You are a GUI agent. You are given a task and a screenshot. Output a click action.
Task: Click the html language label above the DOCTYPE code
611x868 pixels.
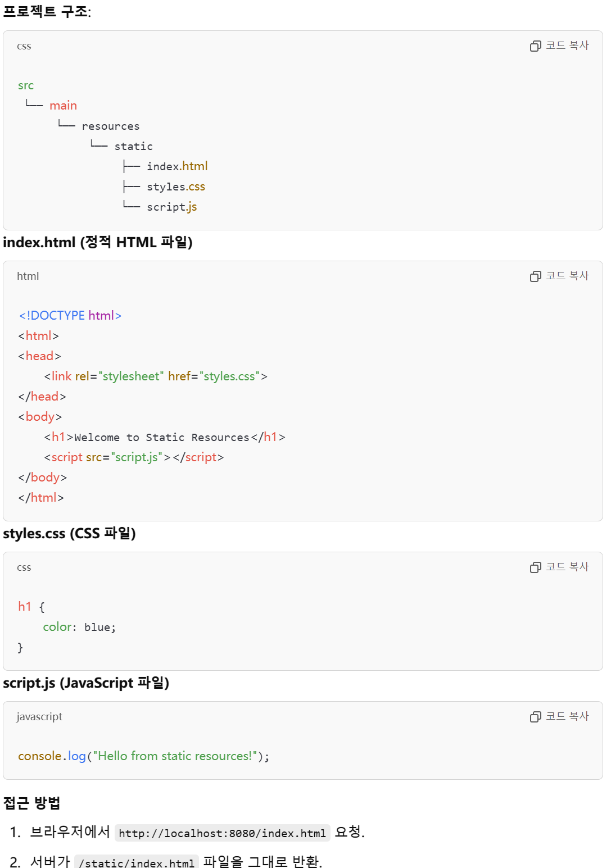28,276
